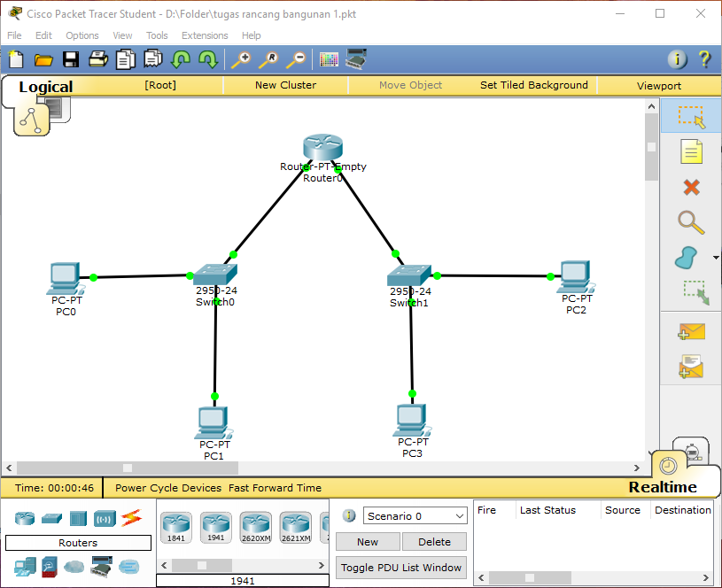Viewport: 722px width, 588px height.
Task: Select the Wireless Devices category icon
Action: click(105, 518)
